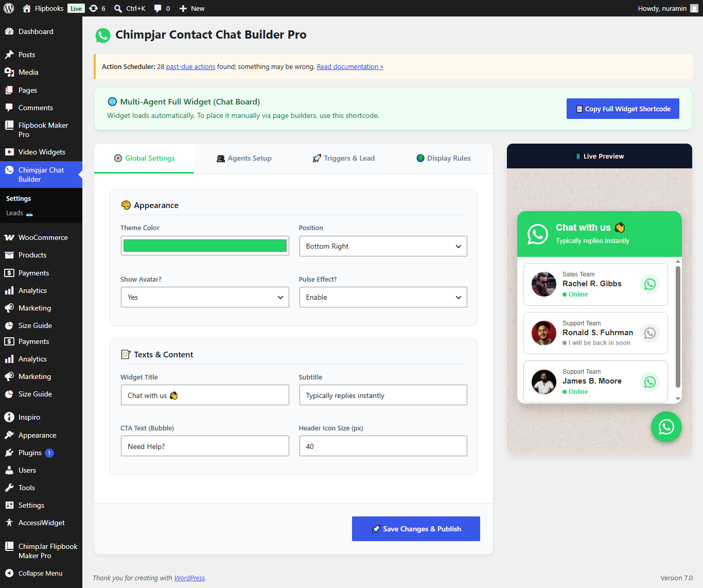Image resolution: width=703 pixels, height=588 pixels.
Task: Switch to the Display Rules tab
Action: pyautogui.click(x=443, y=158)
